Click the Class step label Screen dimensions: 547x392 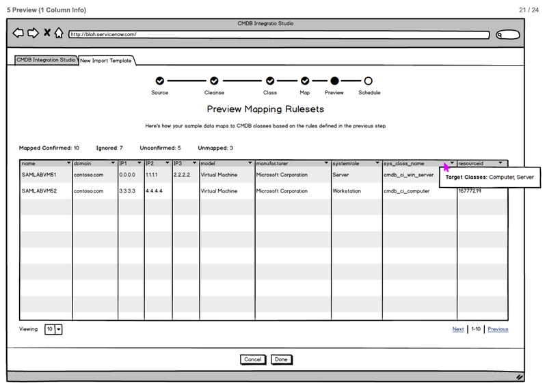click(270, 93)
